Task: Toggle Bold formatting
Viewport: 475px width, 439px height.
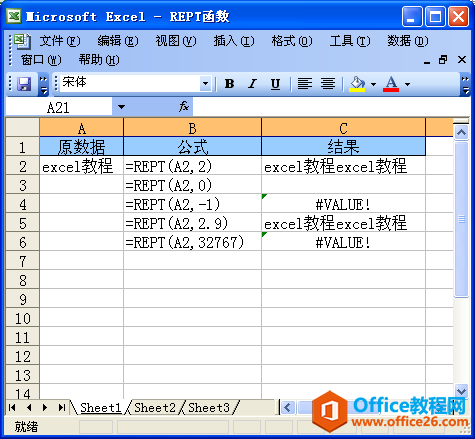Action: tap(229, 84)
